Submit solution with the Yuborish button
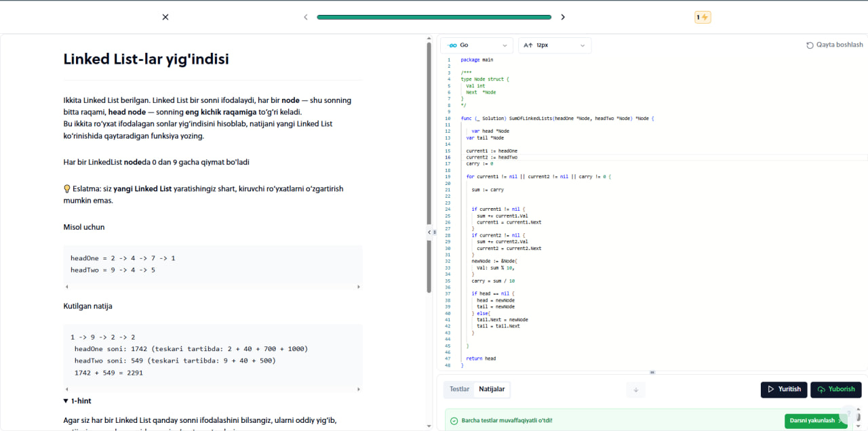The image size is (868, 431). click(x=836, y=390)
